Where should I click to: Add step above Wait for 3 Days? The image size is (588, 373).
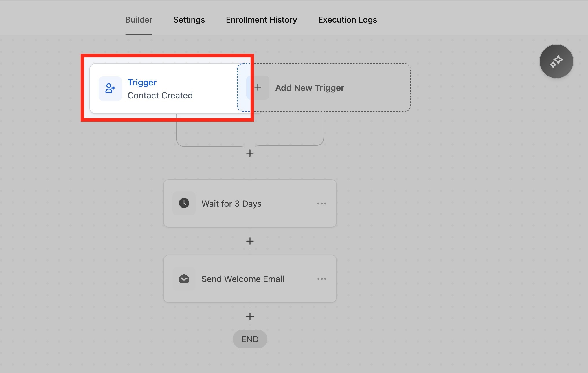click(x=250, y=153)
